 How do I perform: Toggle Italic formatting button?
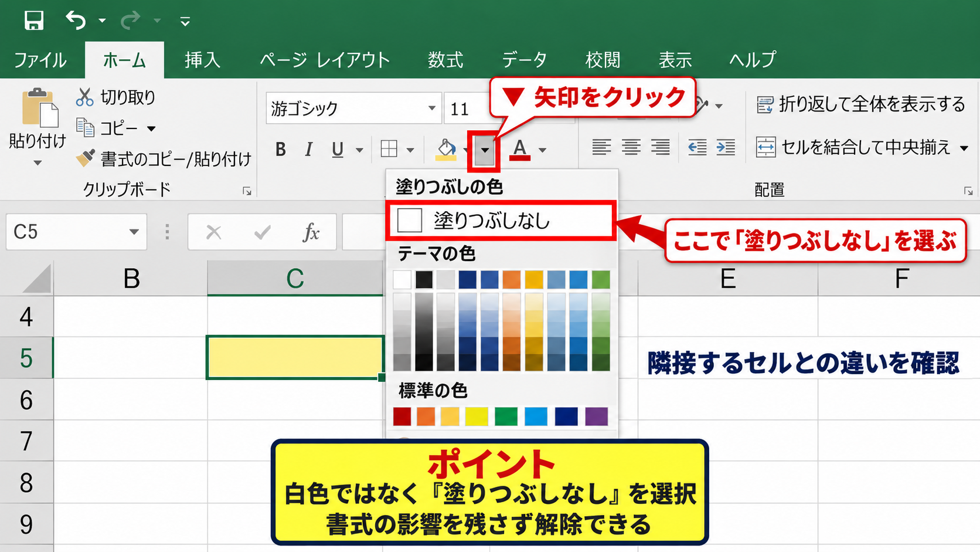click(x=309, y=150)
